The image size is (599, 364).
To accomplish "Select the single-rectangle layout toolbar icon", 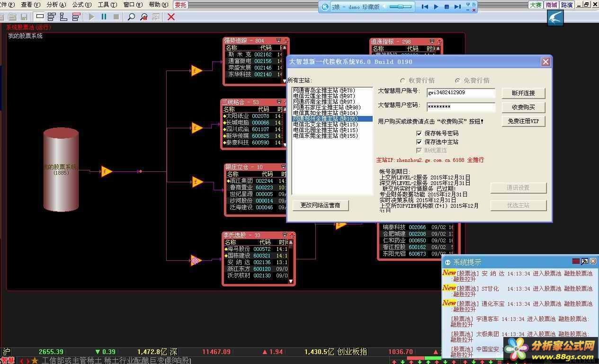I will tap(40, 17).
